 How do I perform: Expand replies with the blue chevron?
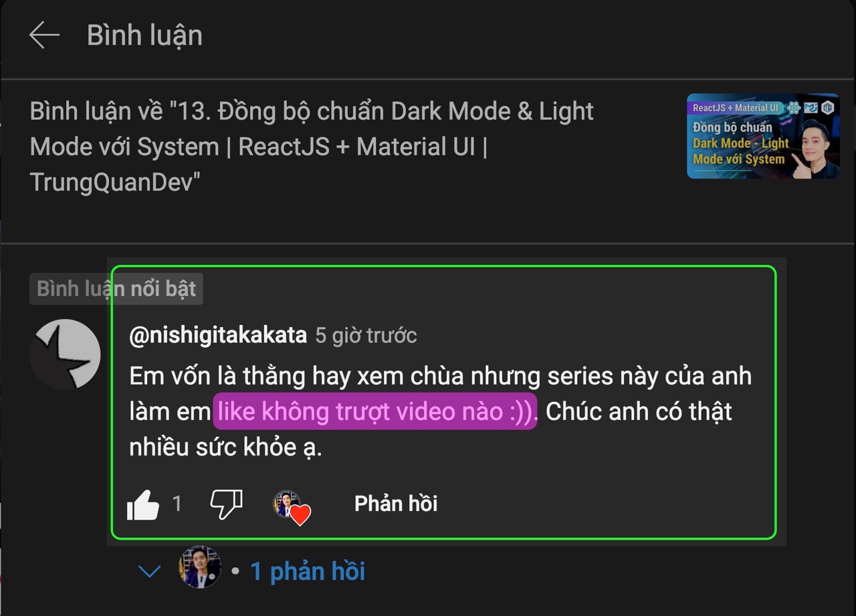click(x=149, y=571)
